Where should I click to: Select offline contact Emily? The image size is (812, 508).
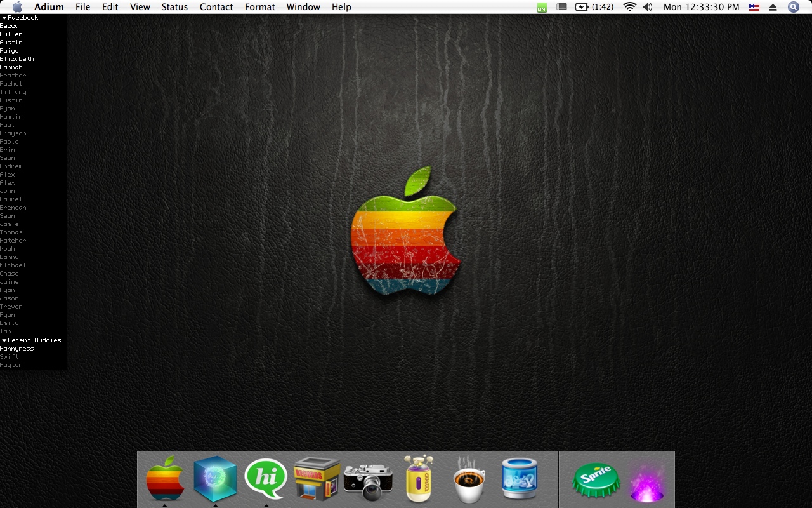(10, 323)
